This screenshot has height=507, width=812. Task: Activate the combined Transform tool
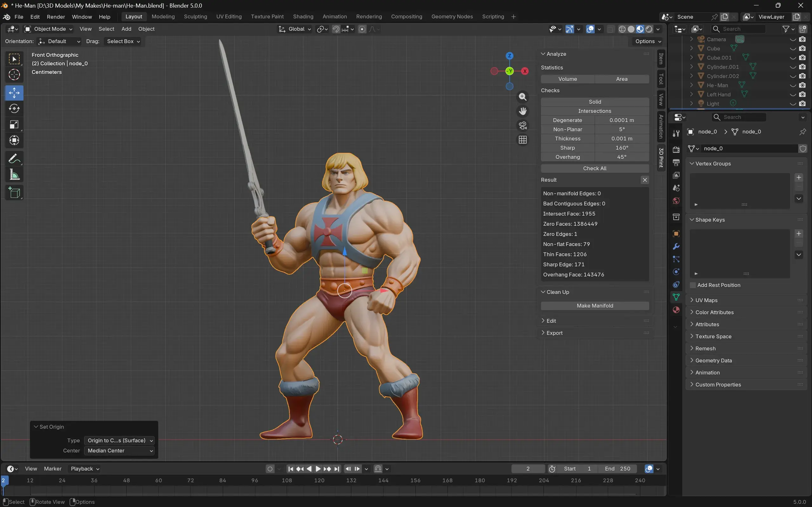pyautogui.click(x=14, y=140)
